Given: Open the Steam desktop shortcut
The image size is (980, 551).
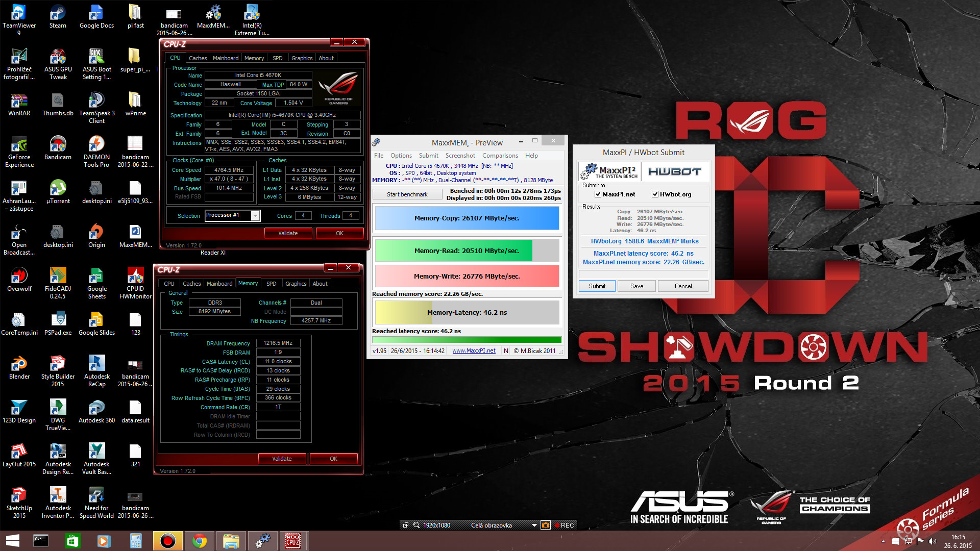Looking at the screenshot, I should (x=58, y=17).
